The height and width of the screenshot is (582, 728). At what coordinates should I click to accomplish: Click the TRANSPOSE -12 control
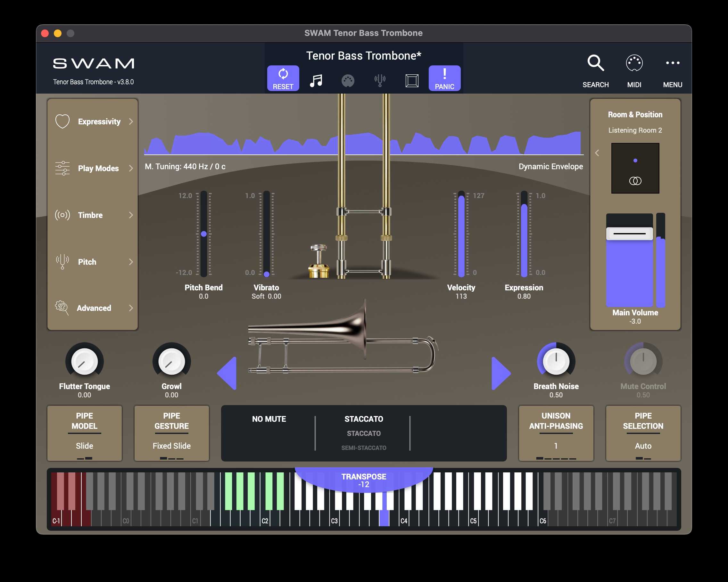click(364, 480)
